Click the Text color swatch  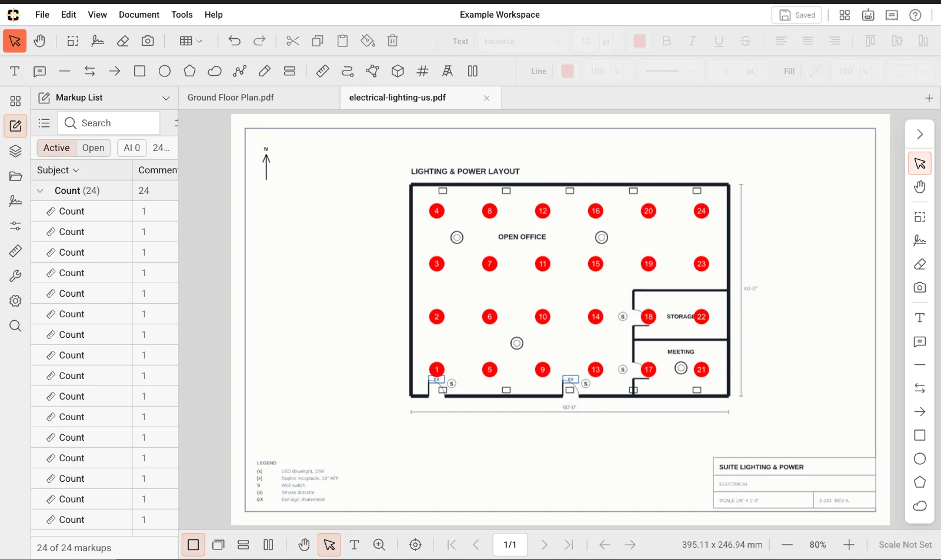pyautogui.click(x=640, y=41)
